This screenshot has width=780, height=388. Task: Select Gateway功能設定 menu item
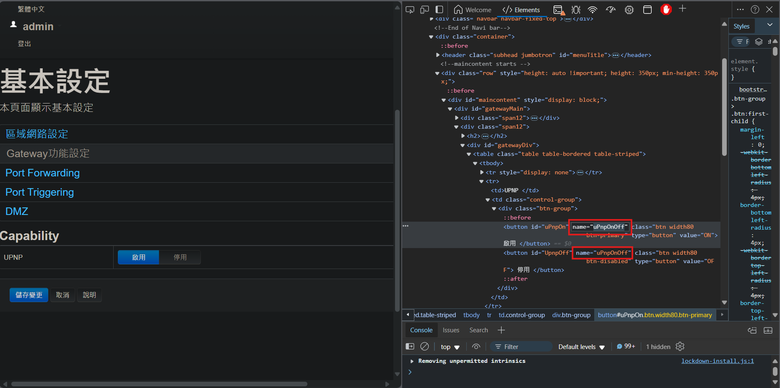click(196, 154)
